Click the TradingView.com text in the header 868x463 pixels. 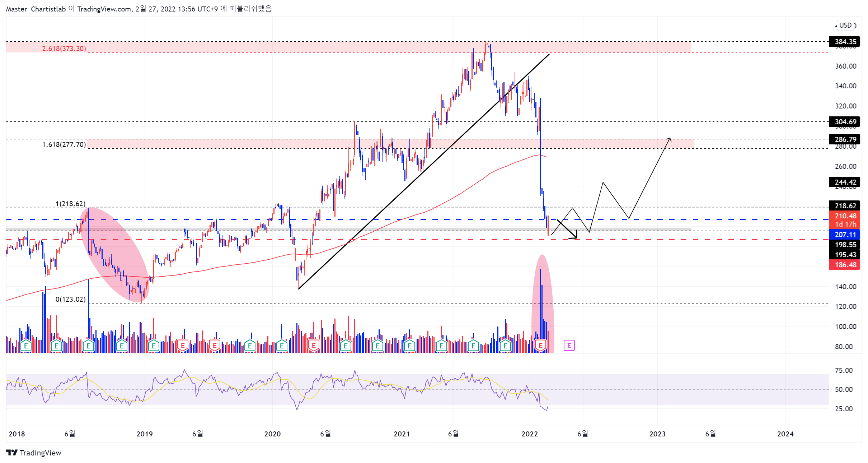point(104,9)
